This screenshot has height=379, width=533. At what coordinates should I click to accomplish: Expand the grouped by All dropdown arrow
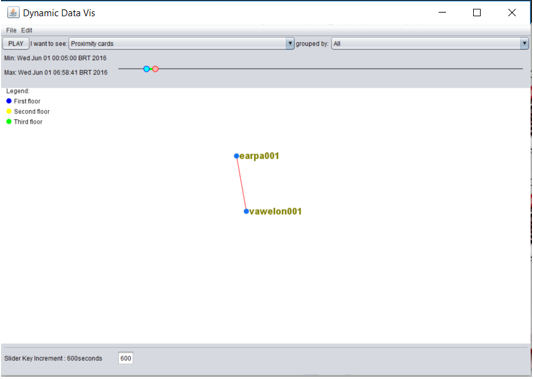(524, 44)
